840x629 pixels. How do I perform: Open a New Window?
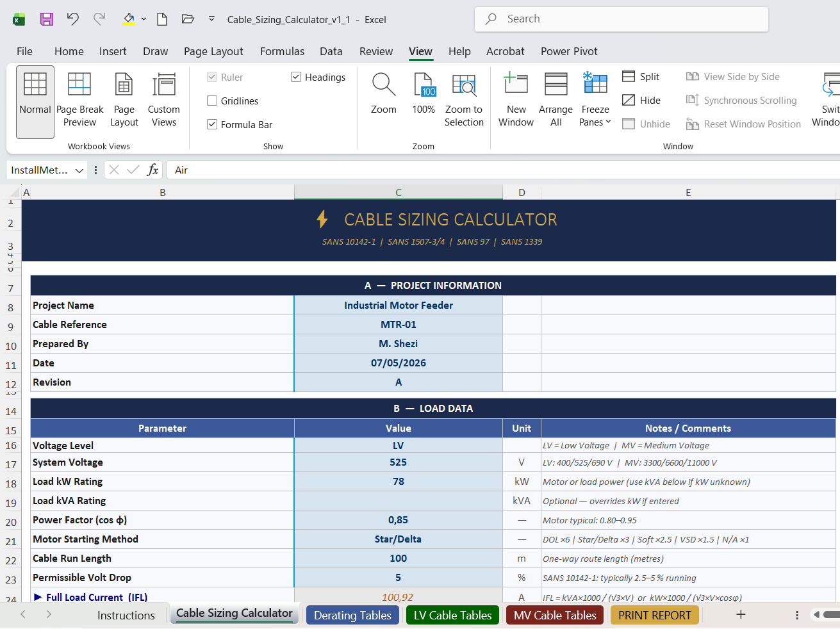point(516,100)
